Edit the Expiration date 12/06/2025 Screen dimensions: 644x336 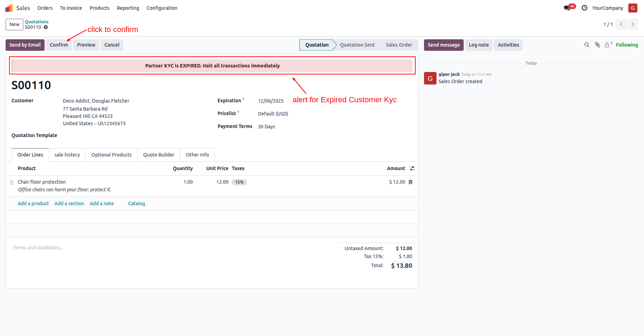coord(271,101)
